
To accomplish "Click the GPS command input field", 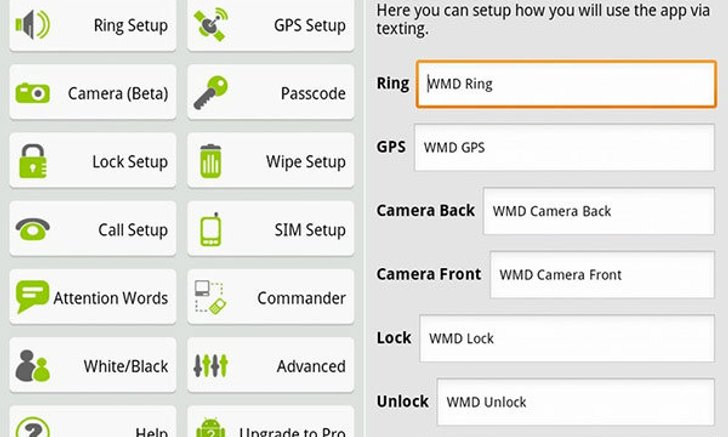I will point(564,147).
